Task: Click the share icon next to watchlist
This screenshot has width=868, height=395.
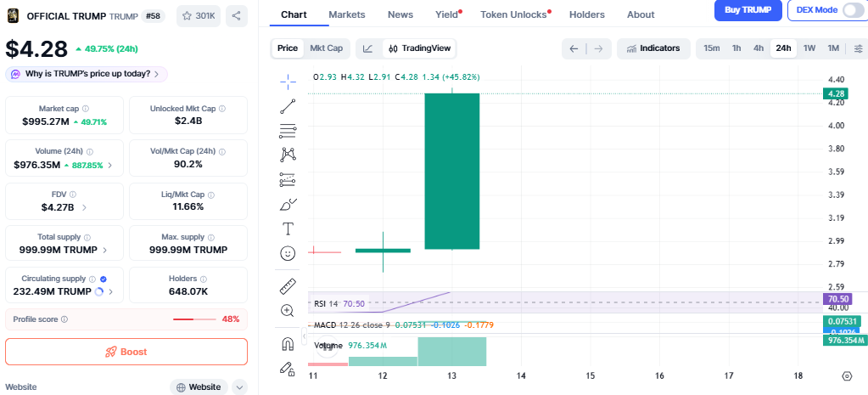Action: [x=237, y=15]
